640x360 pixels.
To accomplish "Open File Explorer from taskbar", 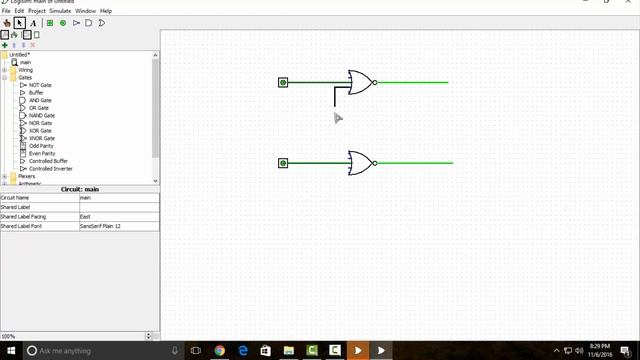I will point(289,351).
